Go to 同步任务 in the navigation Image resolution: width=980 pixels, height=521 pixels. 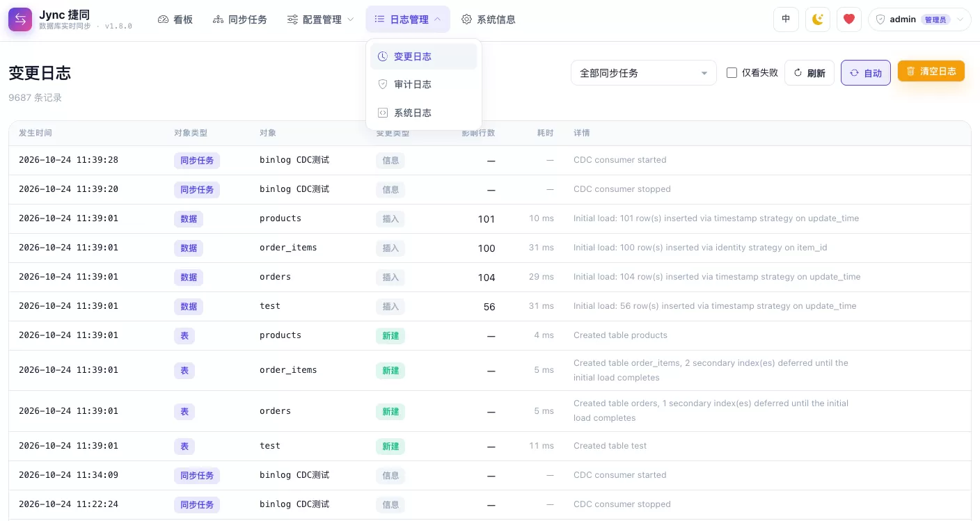point(240,19)
